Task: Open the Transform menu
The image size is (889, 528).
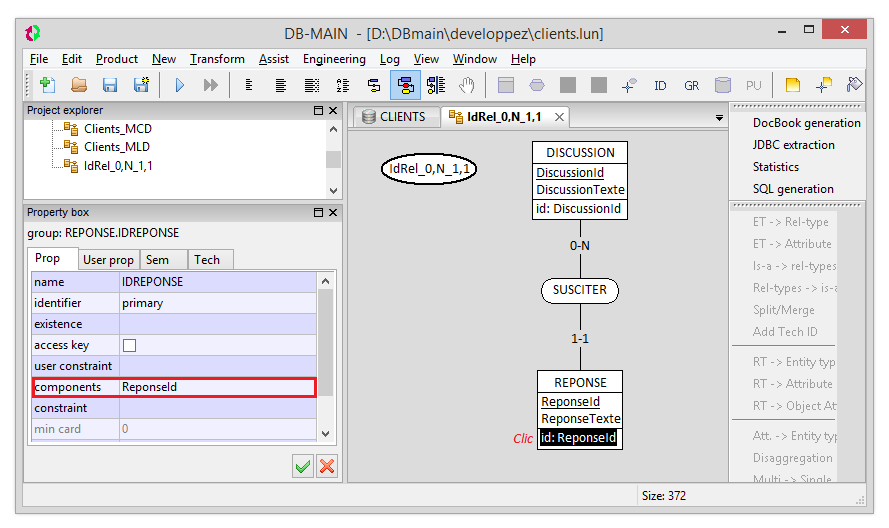Action: pyautogui.click(x=217, y=59)
